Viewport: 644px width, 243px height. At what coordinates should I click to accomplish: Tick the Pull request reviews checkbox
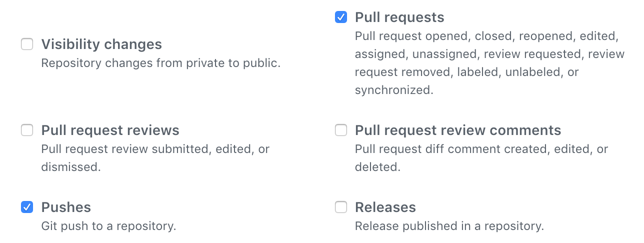coord(27,130)
